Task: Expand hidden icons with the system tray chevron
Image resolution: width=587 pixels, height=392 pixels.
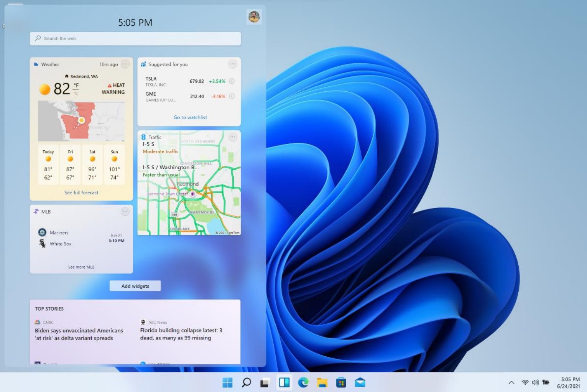Action: (511, 382)
